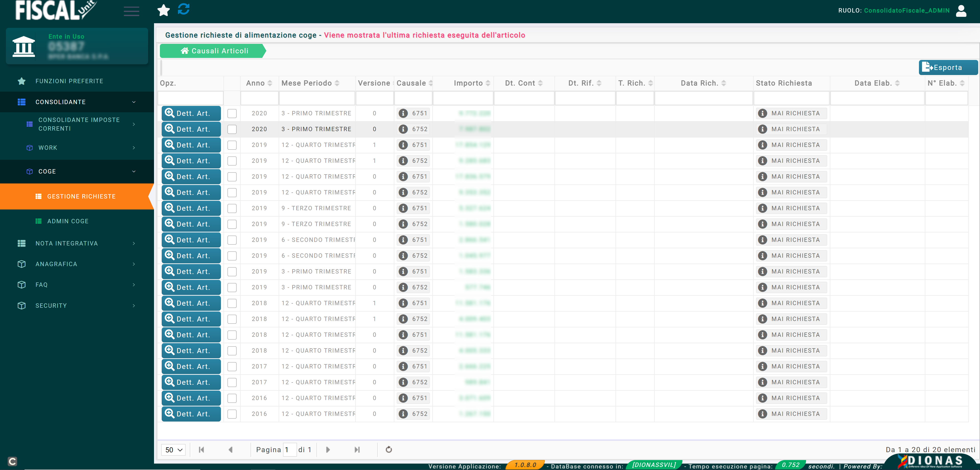Go to first page pagination icon
980x470 pixels.
(201, 450)
